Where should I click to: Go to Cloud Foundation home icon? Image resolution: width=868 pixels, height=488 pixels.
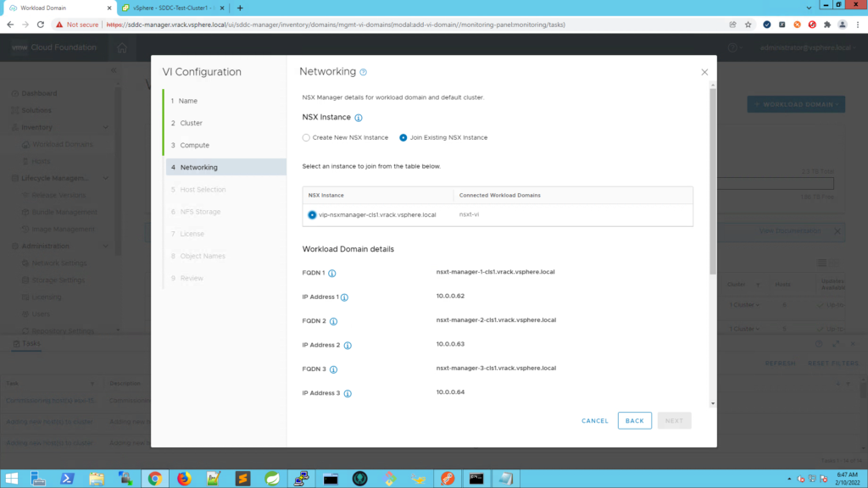tap(122, 47)
